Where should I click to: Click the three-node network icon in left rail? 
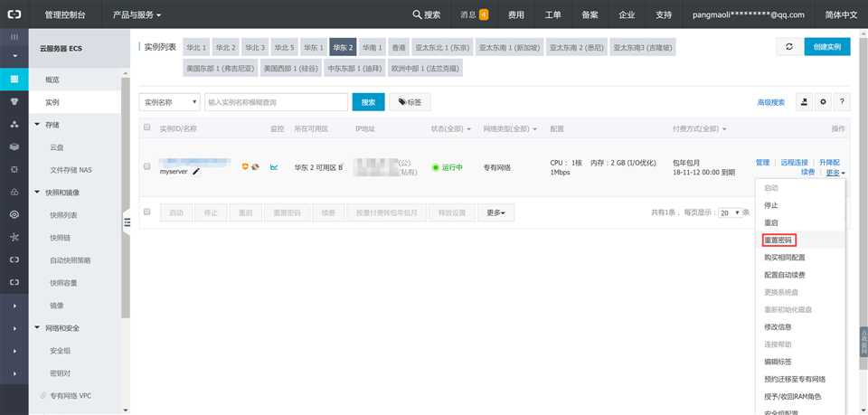pyautogui.click(x=14, y=125)
